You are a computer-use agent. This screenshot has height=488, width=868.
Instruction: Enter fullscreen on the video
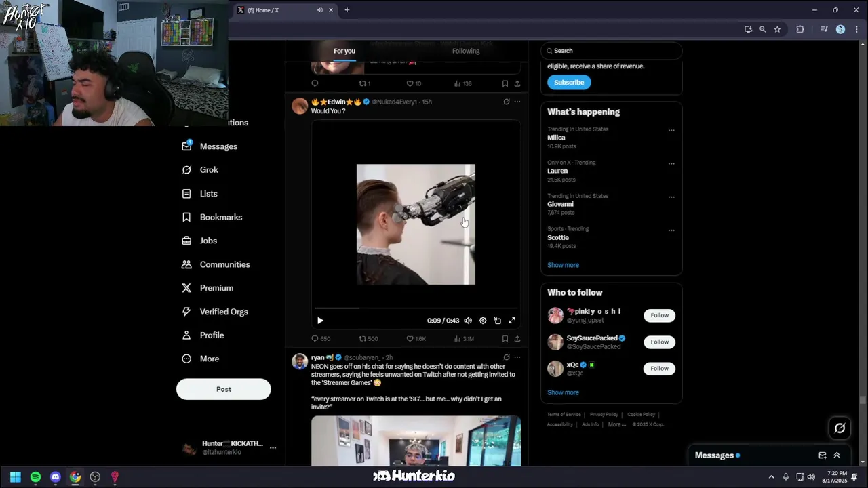click(x=512, y=321)
